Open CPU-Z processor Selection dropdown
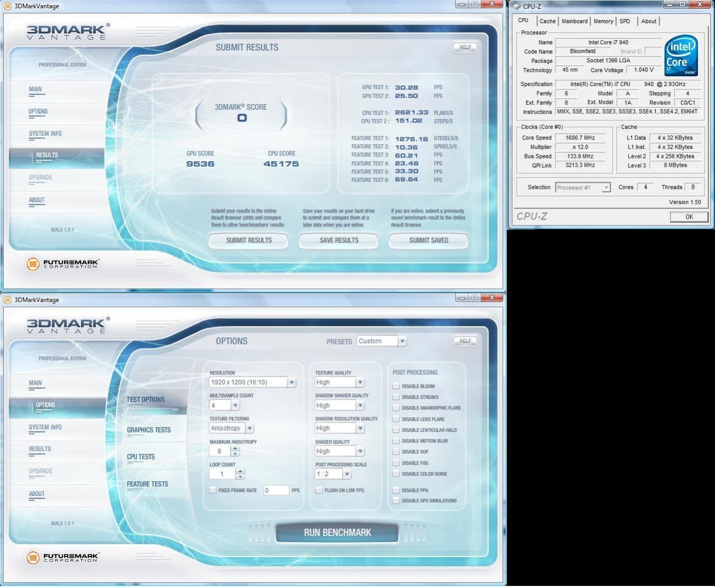The height and width of the screenshot is (588, 715). coord(606,187)
